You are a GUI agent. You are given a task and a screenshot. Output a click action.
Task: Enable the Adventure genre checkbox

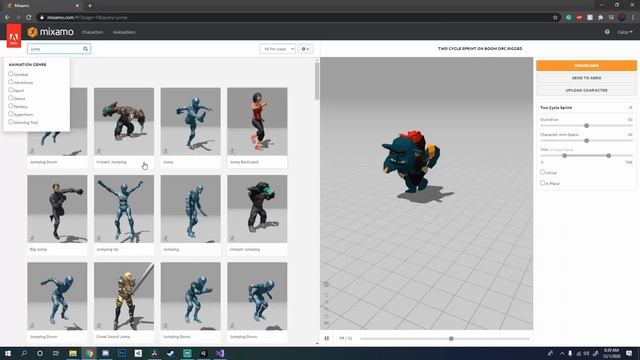point(11,82)
